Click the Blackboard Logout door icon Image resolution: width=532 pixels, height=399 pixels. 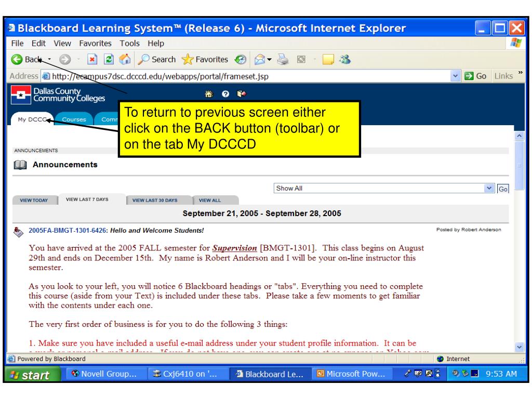(x=241, y=94)
